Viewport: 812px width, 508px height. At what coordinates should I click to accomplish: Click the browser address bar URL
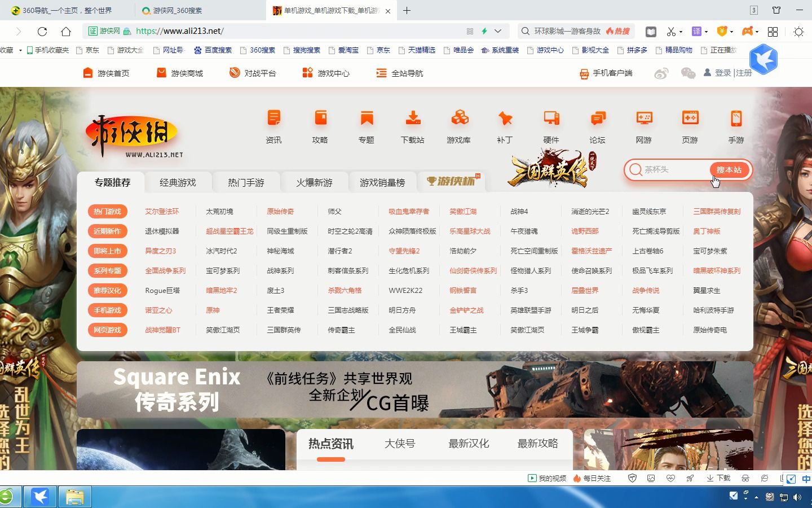[180, 31]
